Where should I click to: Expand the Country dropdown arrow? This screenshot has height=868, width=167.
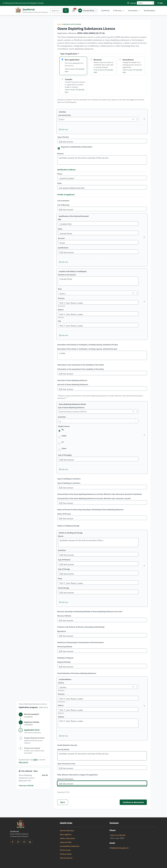pyautogui.click(x=136, y=687)
